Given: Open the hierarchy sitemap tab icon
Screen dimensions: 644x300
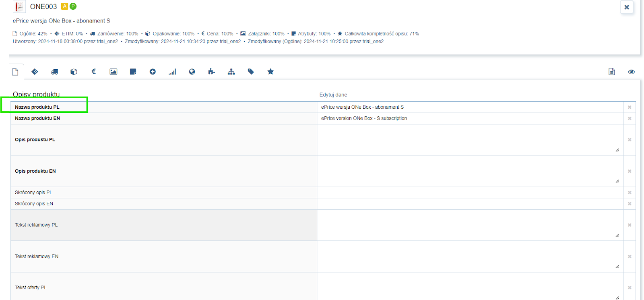Looking at the screenshot, I should (x=231, y=72).
